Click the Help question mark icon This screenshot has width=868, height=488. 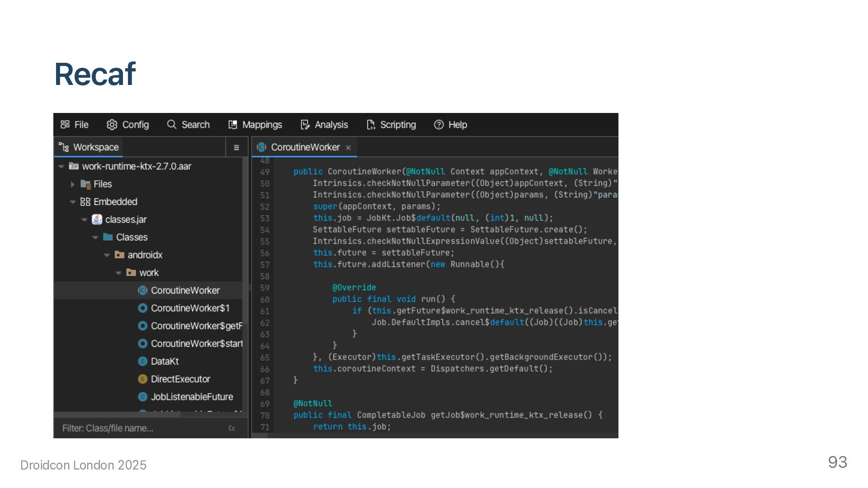(439, 125)
